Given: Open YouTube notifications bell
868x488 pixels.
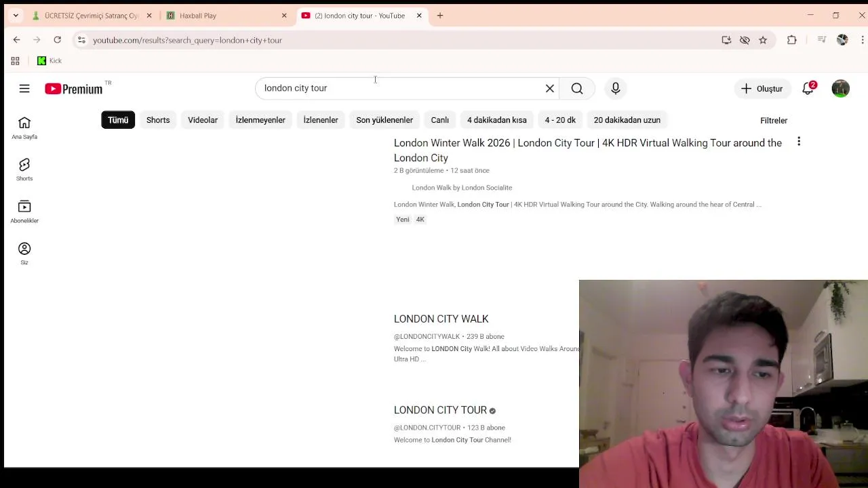Looking at the screenshot, I should click(808, 89).
